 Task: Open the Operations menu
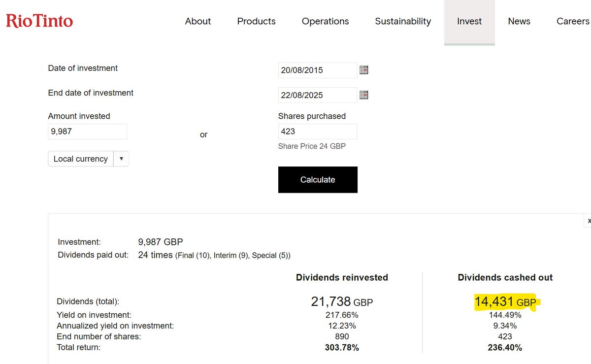tap(326, 21)
